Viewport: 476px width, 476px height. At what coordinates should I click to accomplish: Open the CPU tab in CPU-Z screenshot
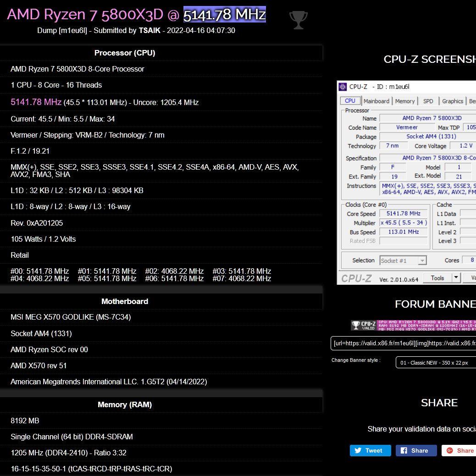click(x=350, y=101)
